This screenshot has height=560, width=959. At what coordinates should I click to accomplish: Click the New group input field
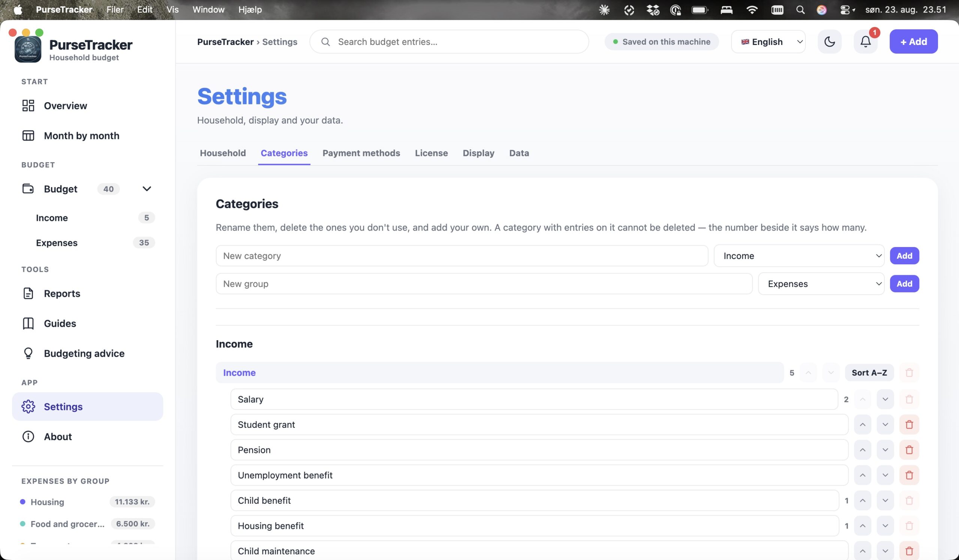pos(484,284)
